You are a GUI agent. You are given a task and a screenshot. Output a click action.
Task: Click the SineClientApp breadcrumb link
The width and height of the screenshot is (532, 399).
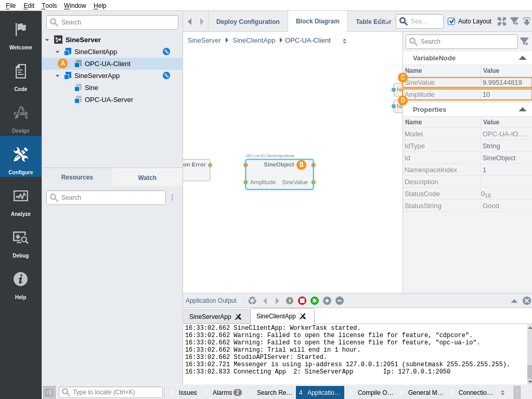pos(254,41)
